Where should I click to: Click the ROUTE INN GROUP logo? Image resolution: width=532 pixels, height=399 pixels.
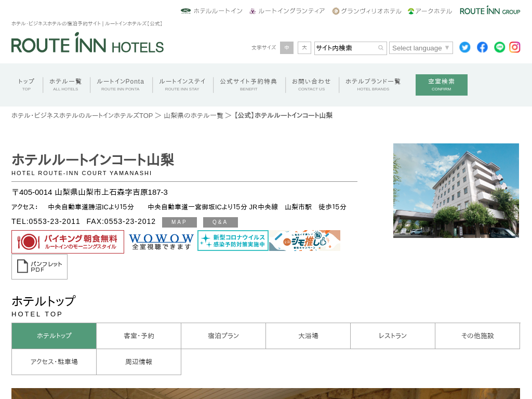coord(489,10)
